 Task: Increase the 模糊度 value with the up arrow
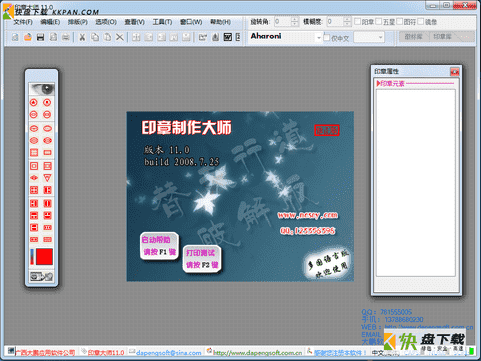click(x=347, y=19)
